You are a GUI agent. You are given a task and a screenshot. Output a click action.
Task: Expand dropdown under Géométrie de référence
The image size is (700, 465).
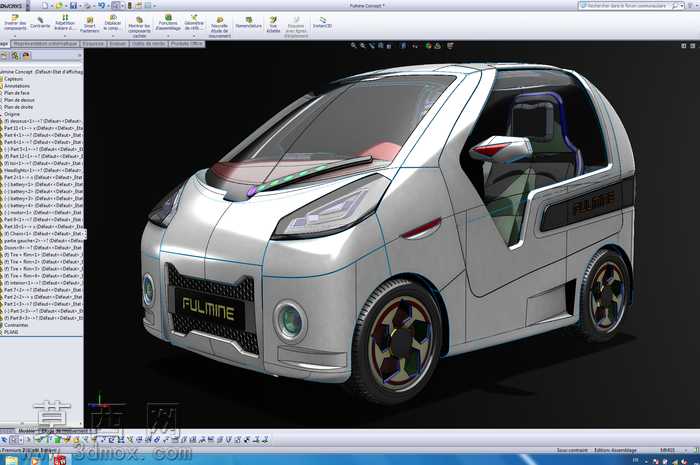point(194,36)
